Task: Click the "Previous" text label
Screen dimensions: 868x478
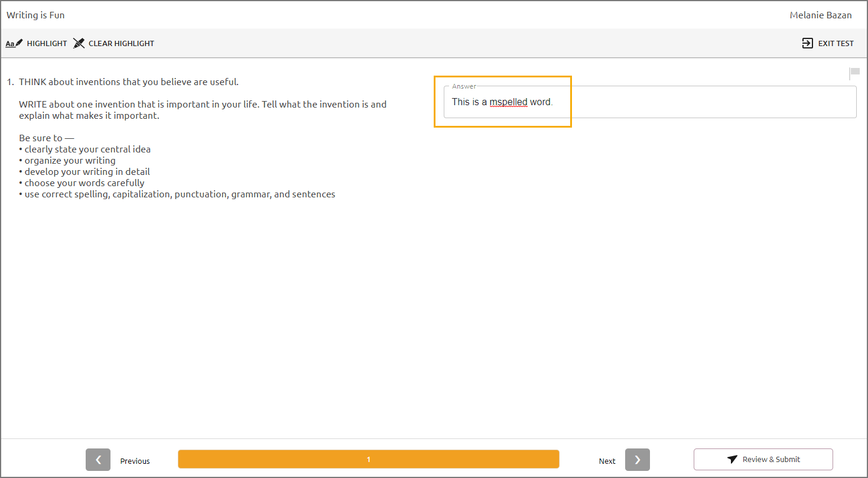Action: (135, 461)
